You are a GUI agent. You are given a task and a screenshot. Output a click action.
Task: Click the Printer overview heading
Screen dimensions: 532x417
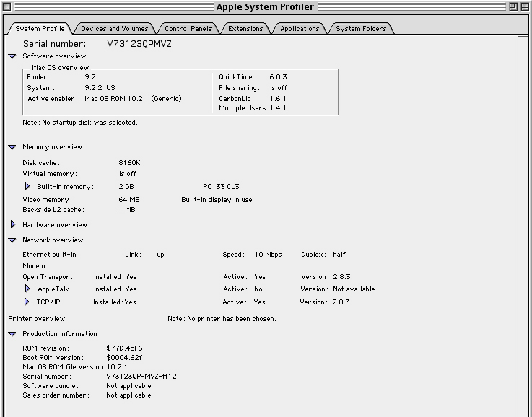point(36,319)
